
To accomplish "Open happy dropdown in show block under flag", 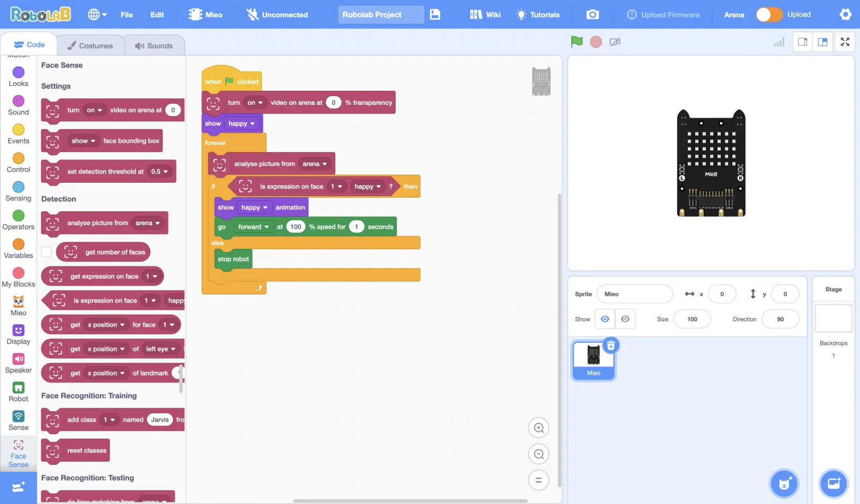I will pos(241,124).
